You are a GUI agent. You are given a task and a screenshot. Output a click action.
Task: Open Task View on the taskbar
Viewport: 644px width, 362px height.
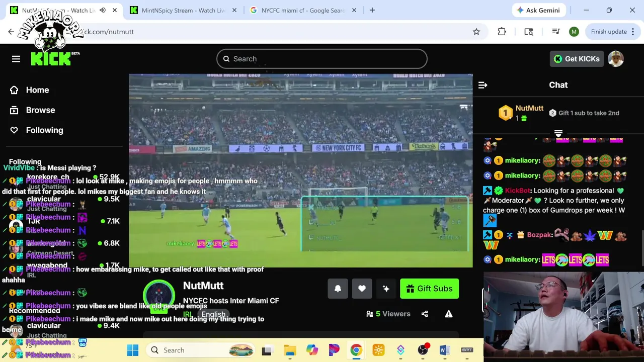(x=267, y=350)
